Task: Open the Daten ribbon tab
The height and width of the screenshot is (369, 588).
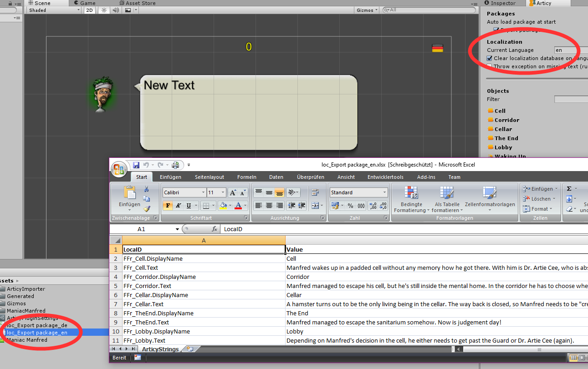Action: (276, 177)
